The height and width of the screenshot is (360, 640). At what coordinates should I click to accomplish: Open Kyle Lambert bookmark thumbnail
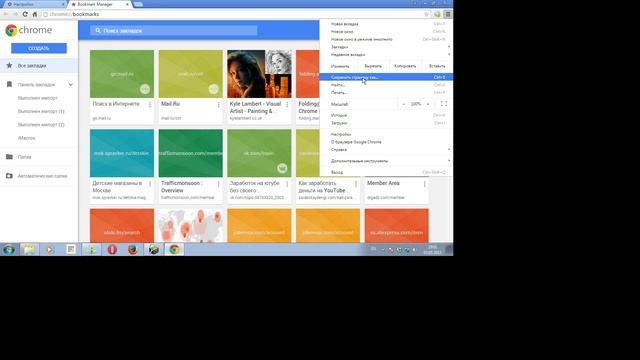coord(259,74)
